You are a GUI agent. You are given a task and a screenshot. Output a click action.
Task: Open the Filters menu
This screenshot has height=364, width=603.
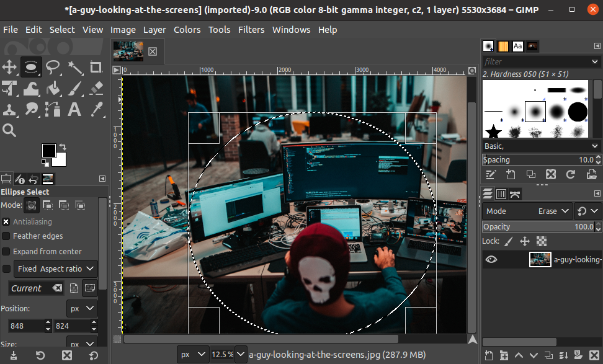(251, 30)
